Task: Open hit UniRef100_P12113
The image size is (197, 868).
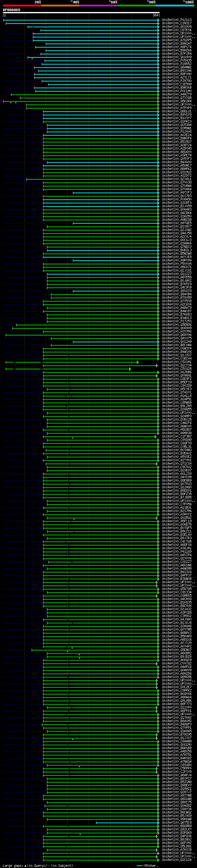Action: pos(176,20)
